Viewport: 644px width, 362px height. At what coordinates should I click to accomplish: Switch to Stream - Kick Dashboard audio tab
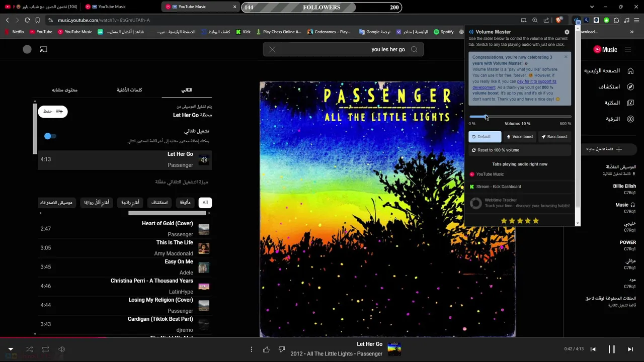520,187
